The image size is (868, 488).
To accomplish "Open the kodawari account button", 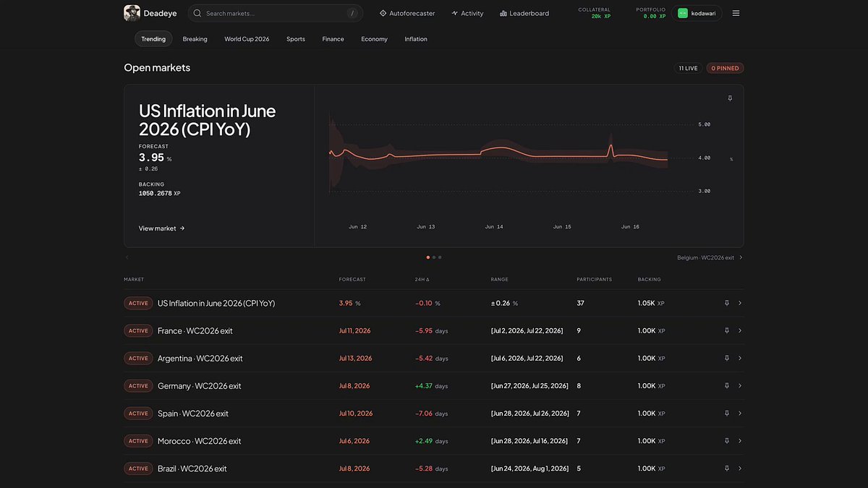I will click(x=697, y=13).
